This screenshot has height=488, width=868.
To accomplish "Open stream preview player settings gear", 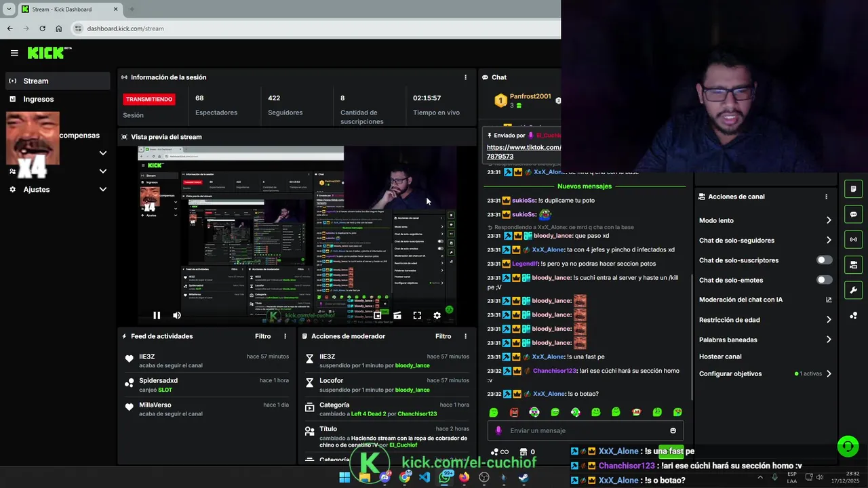I will 437,315.
